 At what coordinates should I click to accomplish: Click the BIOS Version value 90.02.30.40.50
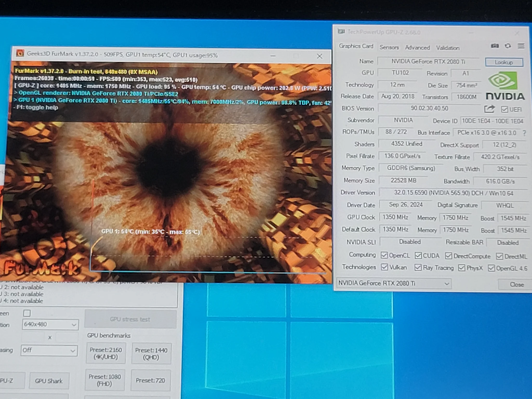[429, 108]
